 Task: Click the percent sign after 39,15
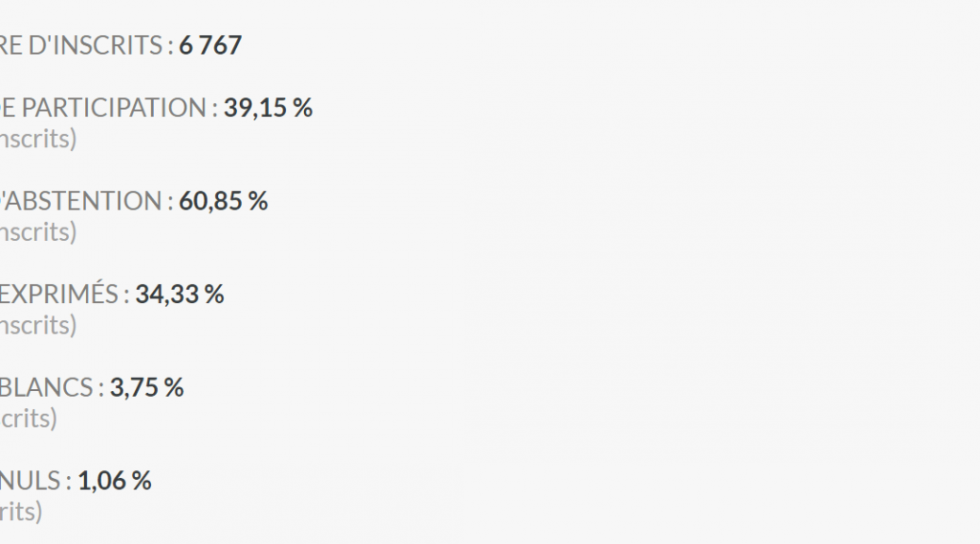302,109
